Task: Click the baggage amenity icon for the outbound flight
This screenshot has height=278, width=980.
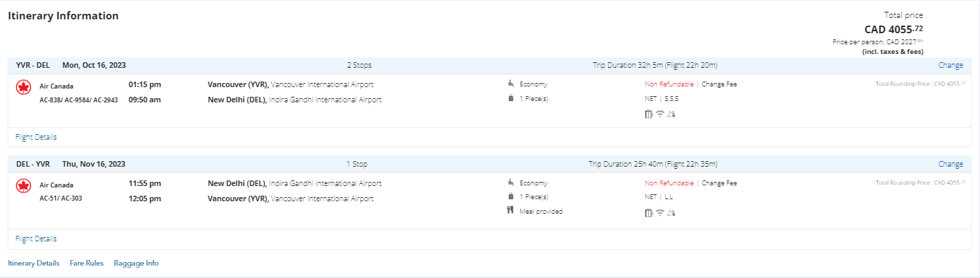Action: click(x=649, y=114)
